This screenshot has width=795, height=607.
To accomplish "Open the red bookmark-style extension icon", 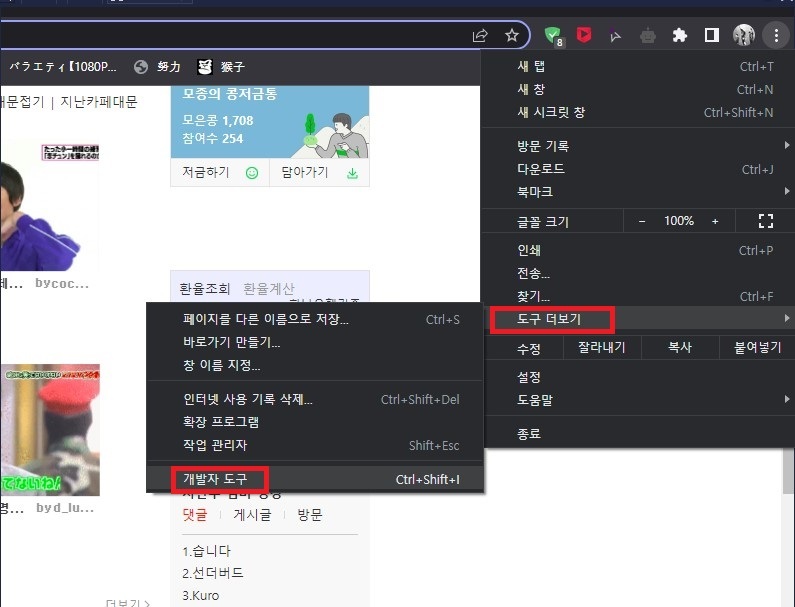I will click(x=584, y=34).
